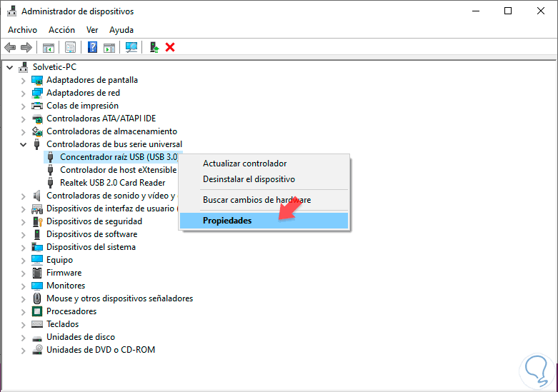This screenshot has width=558, height=392.
Task: Choose Propiedades in the context menu
Action: (x=264, y=221)
